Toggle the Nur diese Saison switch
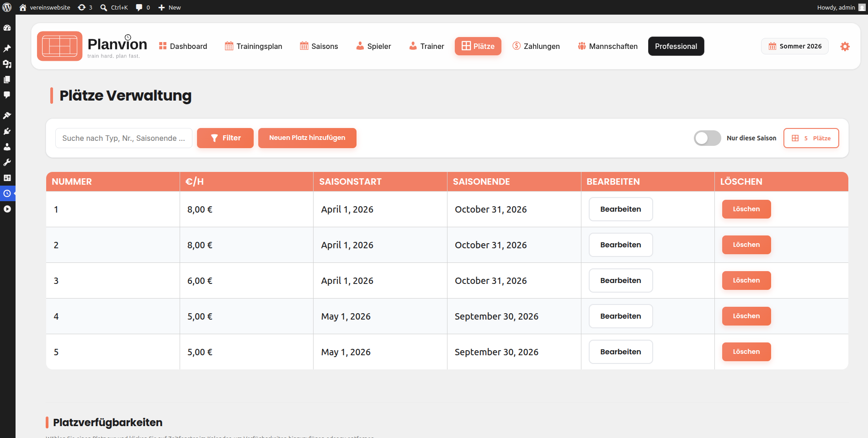This screenshot has height=438, width=868. [707, 138]
